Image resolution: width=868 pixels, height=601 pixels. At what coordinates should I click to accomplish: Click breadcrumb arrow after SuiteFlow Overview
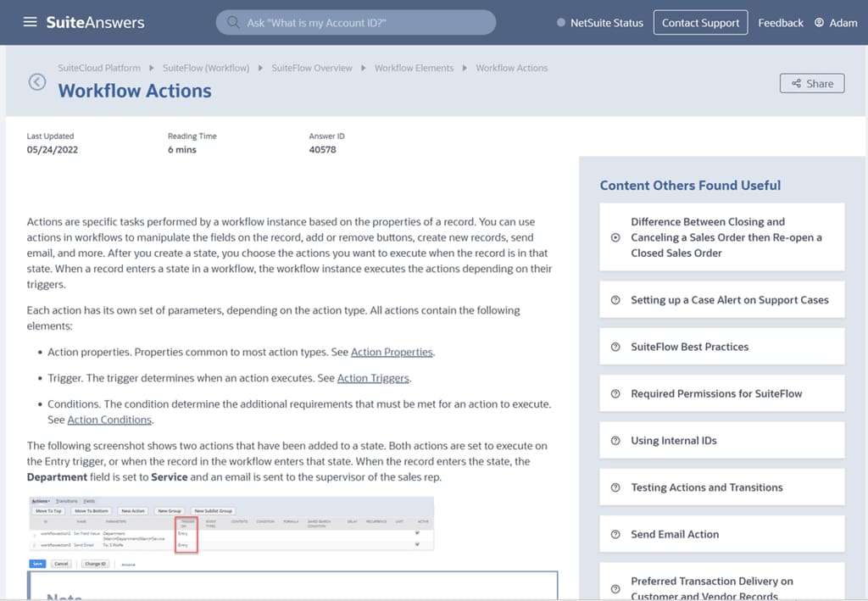(x=363, y=68)
